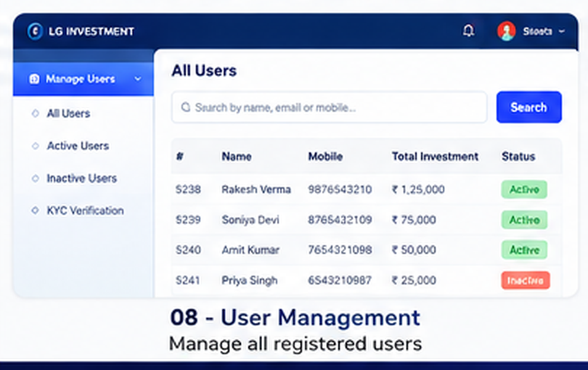Click user ID 5238
The width and height of the screenshot is (588, 370).
pyautogui.click(x=188, y=189)
